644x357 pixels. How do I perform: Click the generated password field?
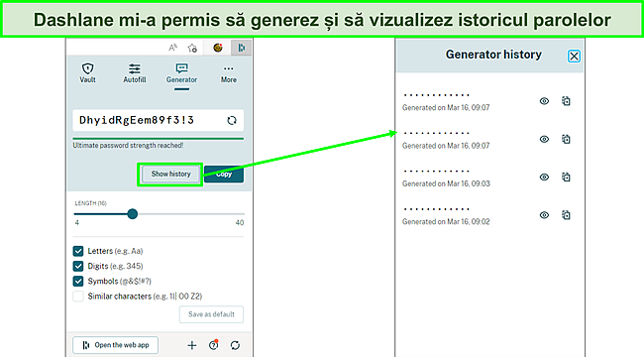pyautogui.click(x=159, y=120)
